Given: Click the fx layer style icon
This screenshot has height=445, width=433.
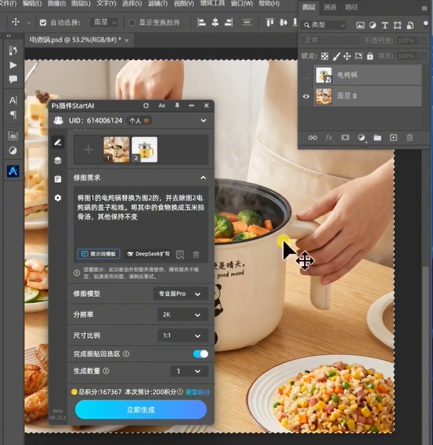Looking at the screenshot, I should click(x=329, y=138).
